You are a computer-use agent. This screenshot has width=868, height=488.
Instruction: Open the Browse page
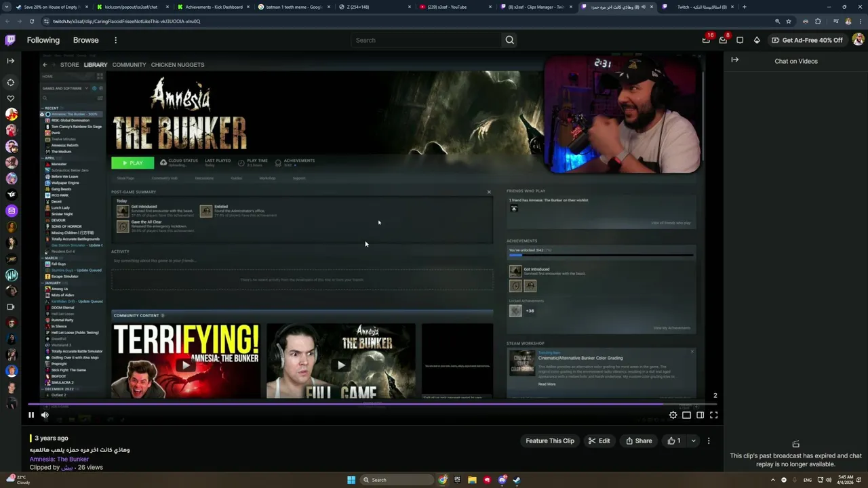(86, 40)
